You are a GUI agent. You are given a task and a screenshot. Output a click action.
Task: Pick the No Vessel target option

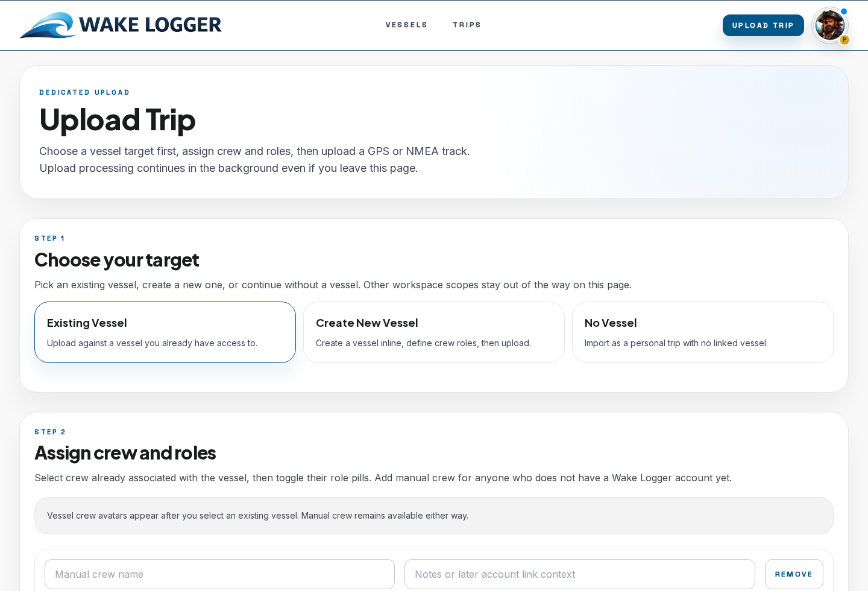click(702, 332)
